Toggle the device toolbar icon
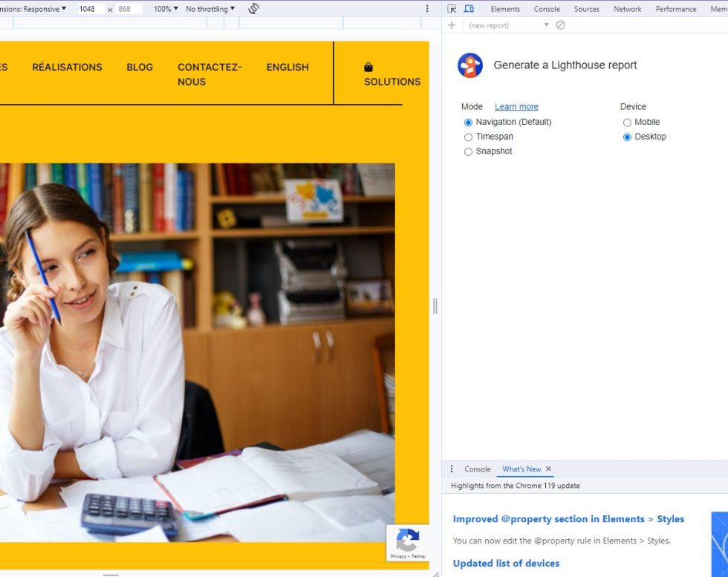 click(469, 9)
